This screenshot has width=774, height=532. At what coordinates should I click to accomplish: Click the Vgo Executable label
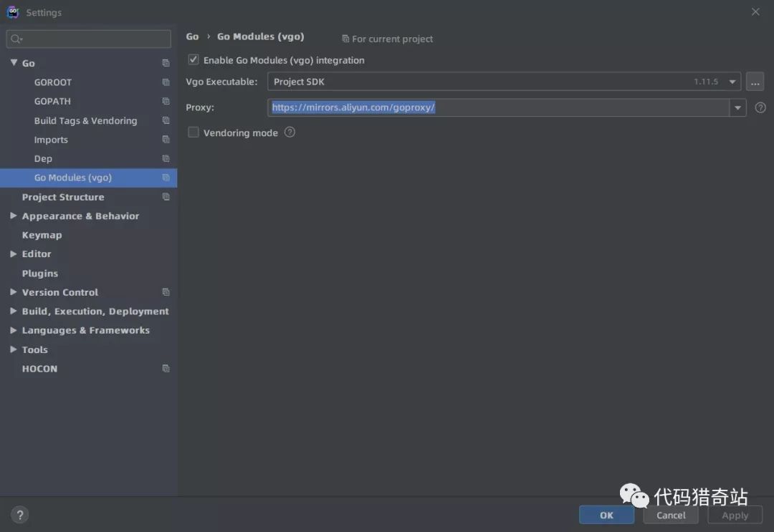coord(221,82)
